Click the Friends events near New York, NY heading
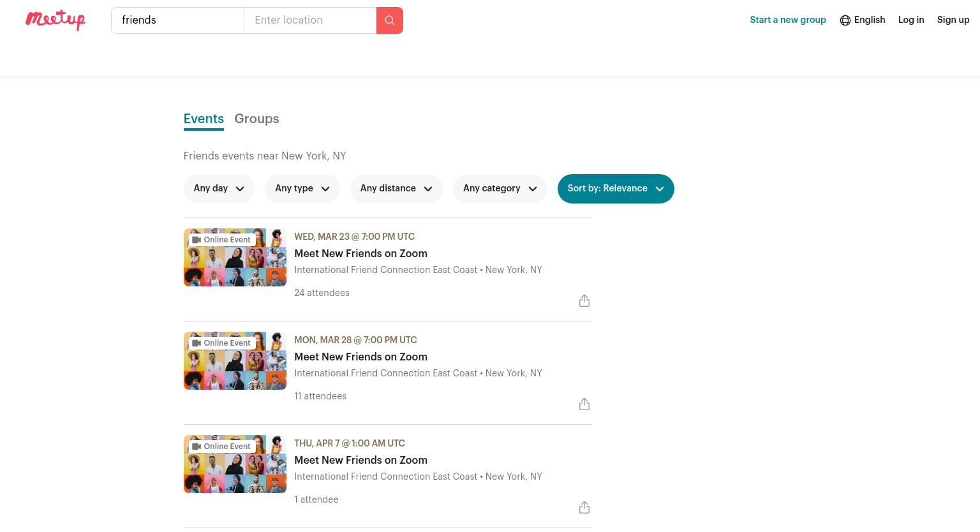980x532 pixels. pyautogui.click(x=265, y=156)
